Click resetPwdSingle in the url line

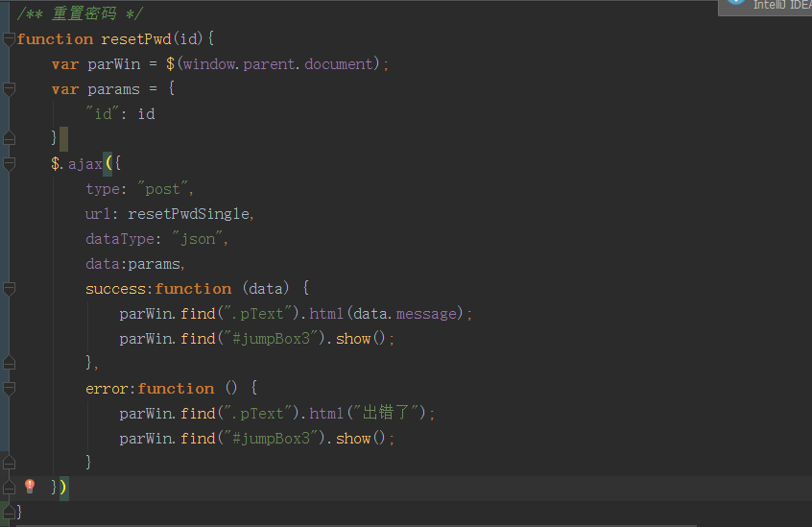point(188,214)
